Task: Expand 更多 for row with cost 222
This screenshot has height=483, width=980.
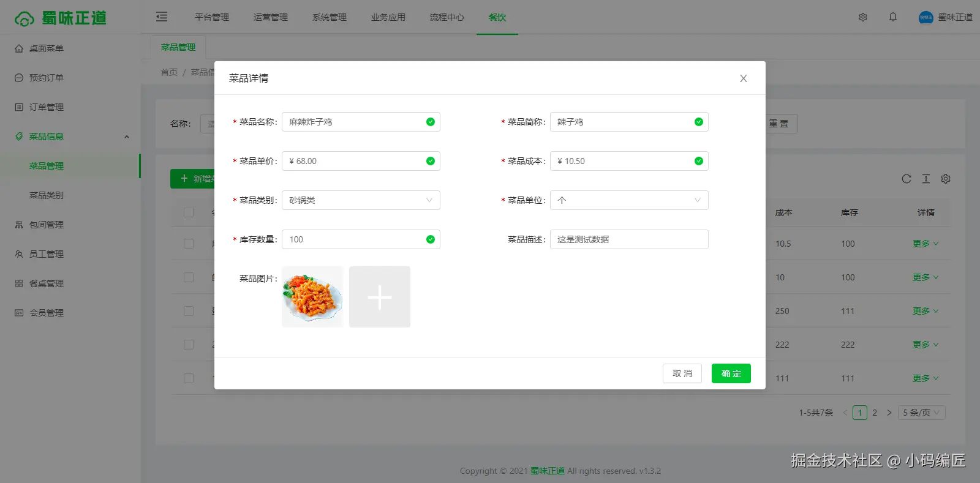Action: [x=925, y=345]
